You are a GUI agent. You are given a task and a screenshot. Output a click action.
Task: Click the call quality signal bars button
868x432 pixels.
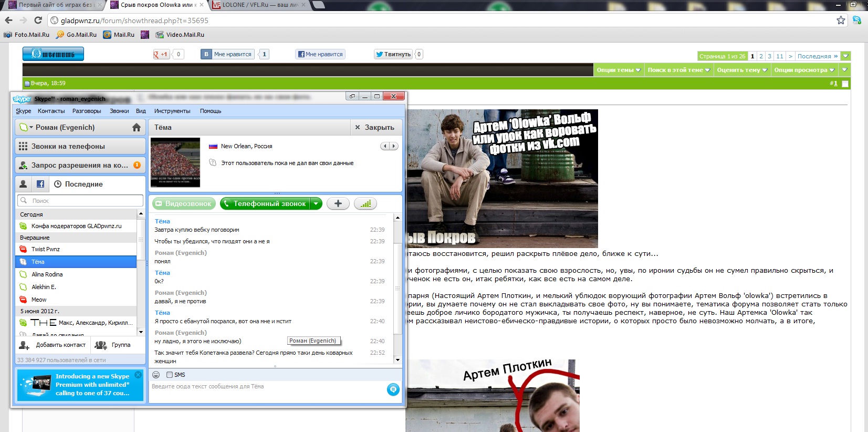[x=365, y=204]
